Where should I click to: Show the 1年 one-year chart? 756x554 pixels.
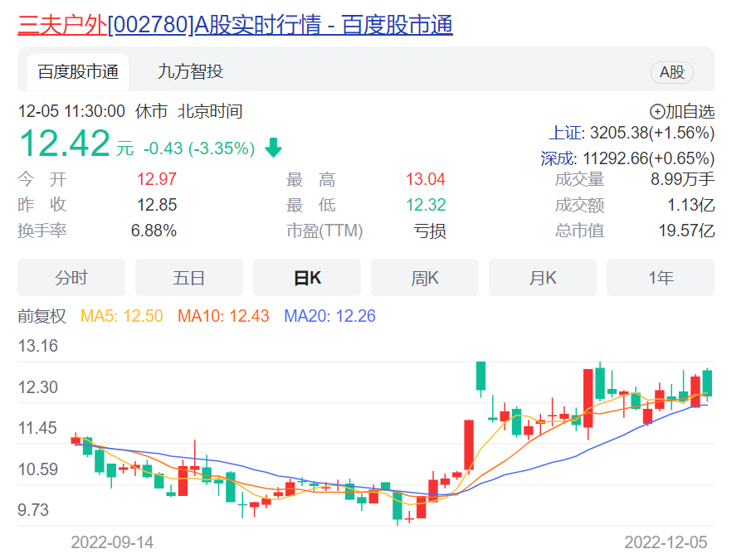click(x=661, y=278)
